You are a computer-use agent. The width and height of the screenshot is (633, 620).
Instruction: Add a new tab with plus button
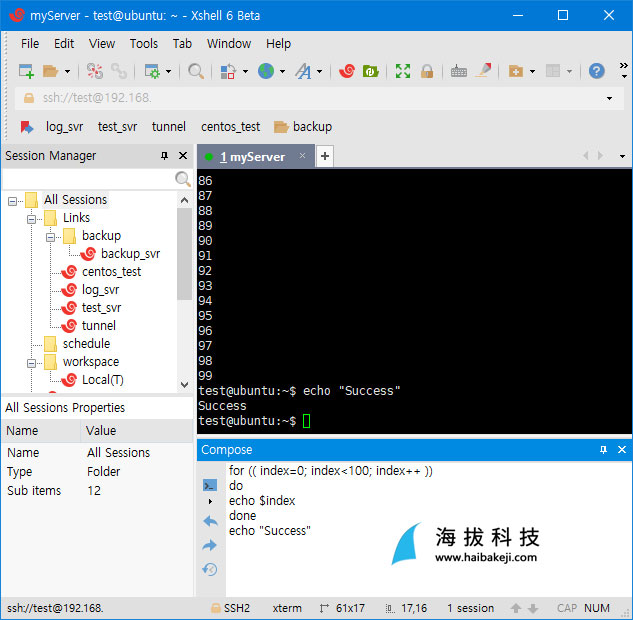tap(325, 156)
